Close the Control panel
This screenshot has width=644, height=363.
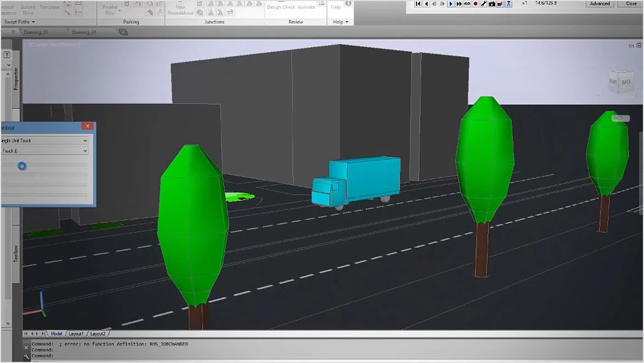87,126
